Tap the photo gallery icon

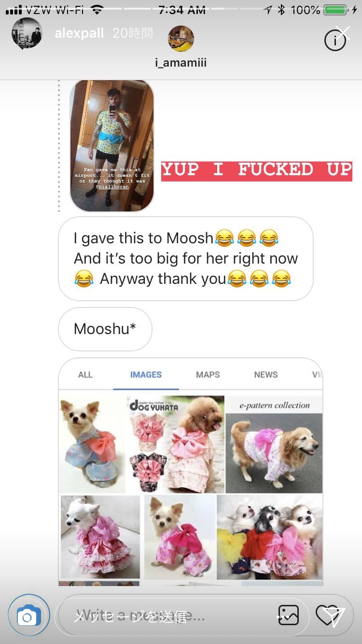(288, 616)
